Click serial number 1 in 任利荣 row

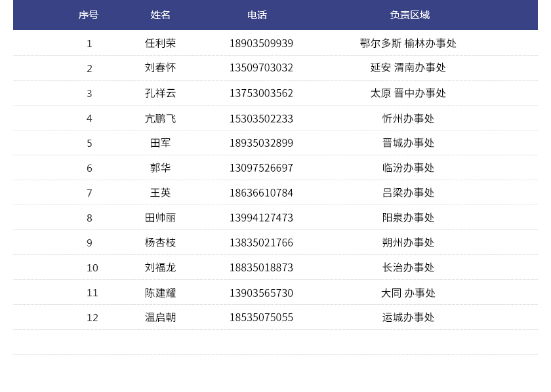point(90,43)
